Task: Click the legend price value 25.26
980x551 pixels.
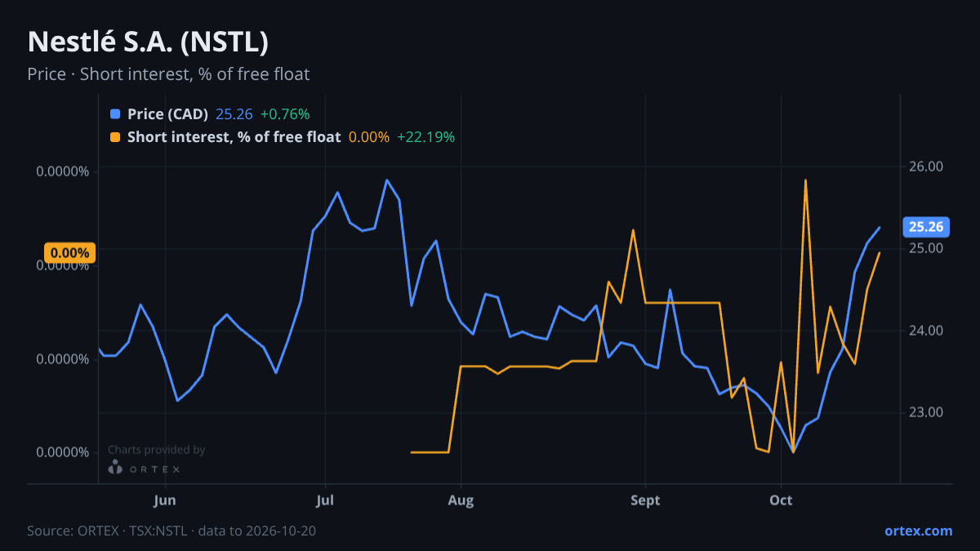Action: point(234,114)
